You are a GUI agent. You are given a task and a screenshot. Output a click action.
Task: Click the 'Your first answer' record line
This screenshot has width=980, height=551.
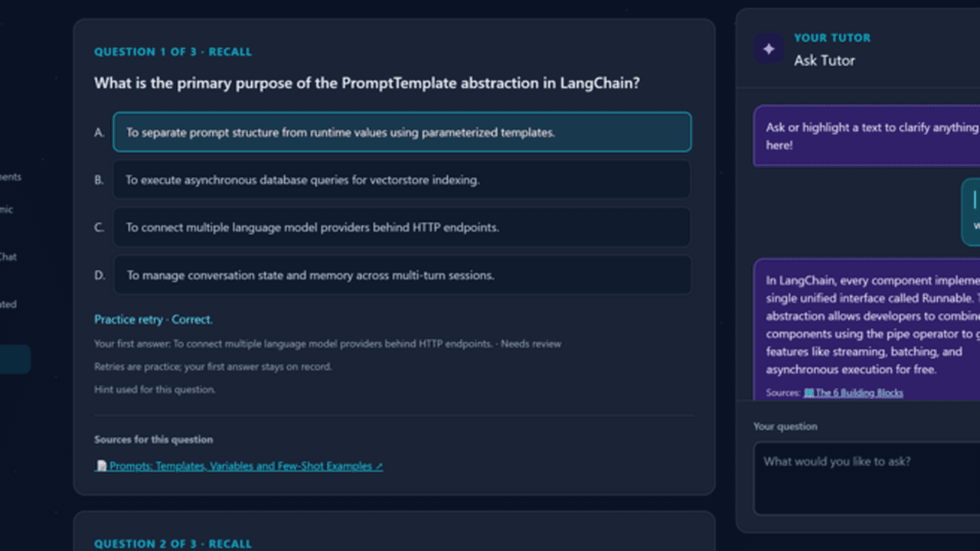[x=328, y=344]
